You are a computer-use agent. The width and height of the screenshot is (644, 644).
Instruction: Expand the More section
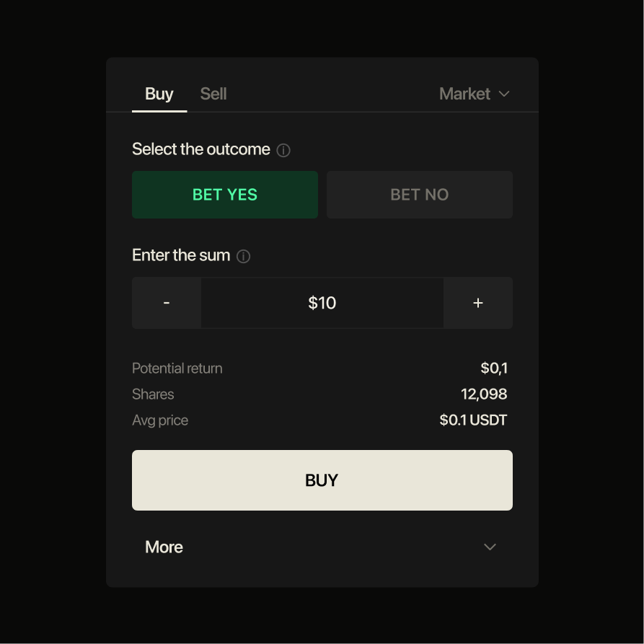pyautogui.click(x=322, y=547)
